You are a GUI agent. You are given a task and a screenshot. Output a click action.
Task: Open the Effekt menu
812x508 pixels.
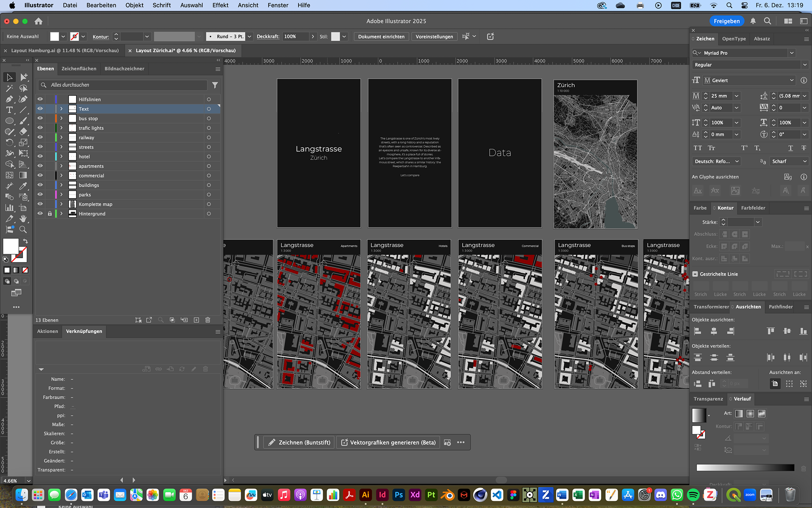[x=220, y=5]
